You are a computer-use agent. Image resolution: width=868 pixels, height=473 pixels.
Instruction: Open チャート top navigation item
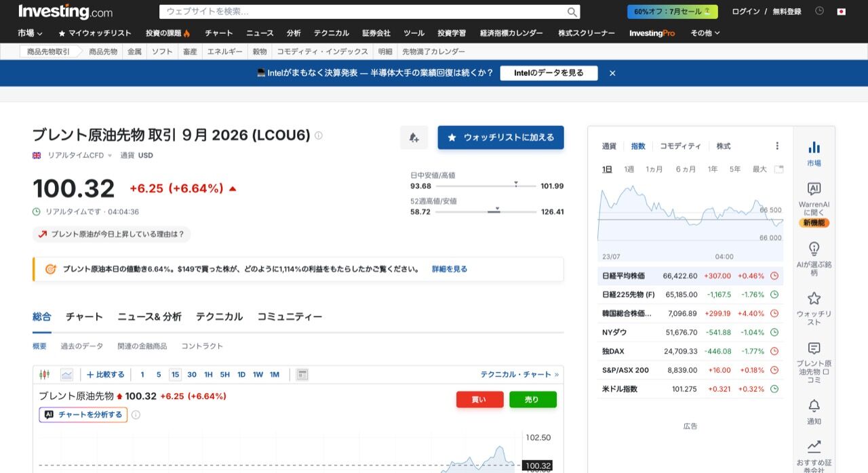[218, 33]
